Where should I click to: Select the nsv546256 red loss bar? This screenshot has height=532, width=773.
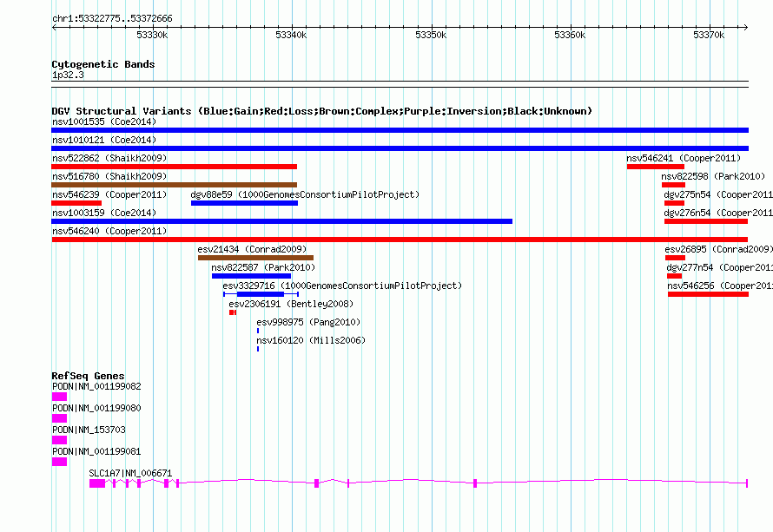point(709,294)
